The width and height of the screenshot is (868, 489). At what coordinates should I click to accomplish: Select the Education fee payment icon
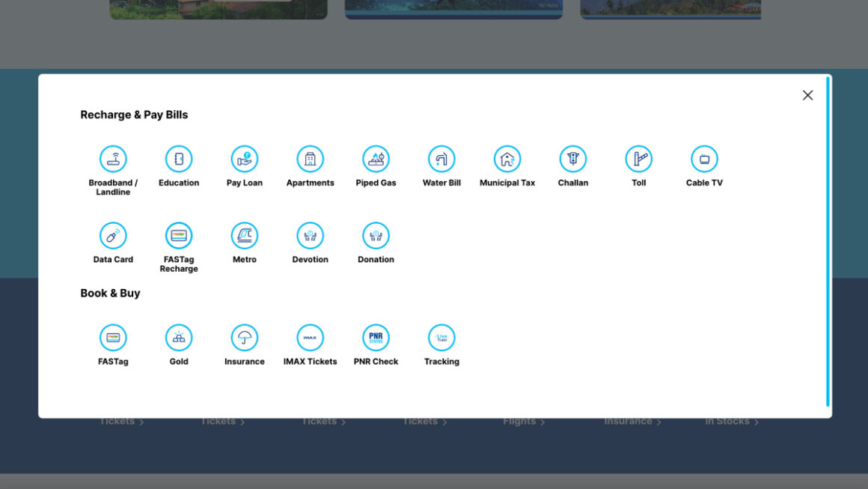pos(179,160)
